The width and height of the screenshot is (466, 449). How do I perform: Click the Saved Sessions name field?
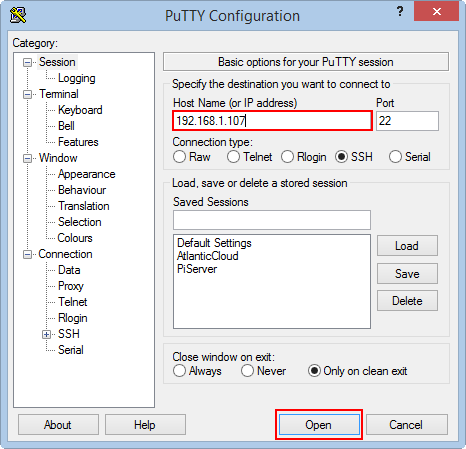click(272, 220)
